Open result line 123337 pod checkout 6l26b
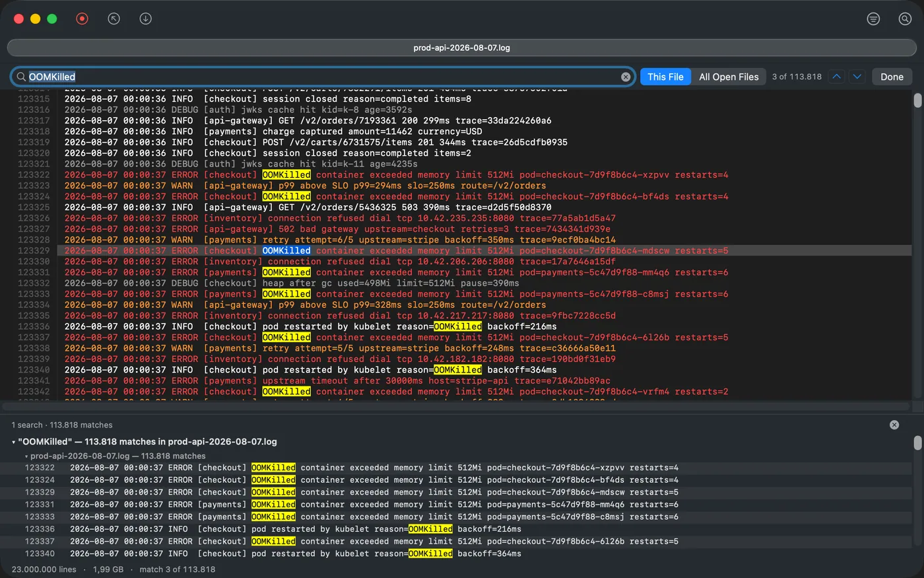The image size is (924, 578). pyautogui.click(x=455, y=541)
